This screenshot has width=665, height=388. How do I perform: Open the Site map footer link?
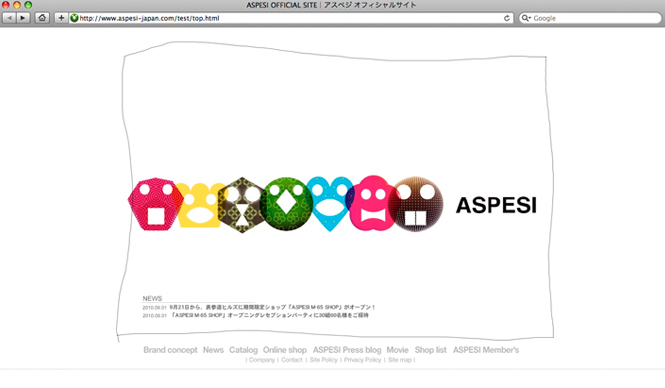(x=400, y=360)
